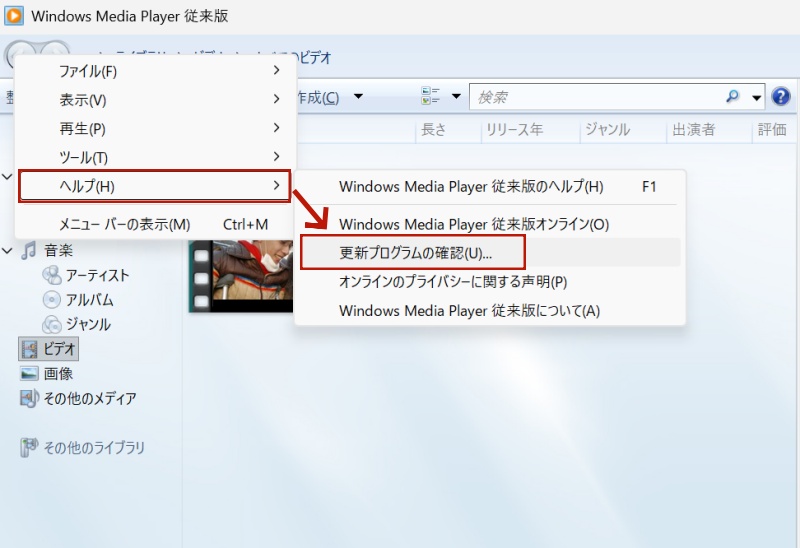The width and height of the screenshot is (800, 548).
Task: Click the ジャンル tree icon
Action: pyautogui.click(x=52, y=325)
